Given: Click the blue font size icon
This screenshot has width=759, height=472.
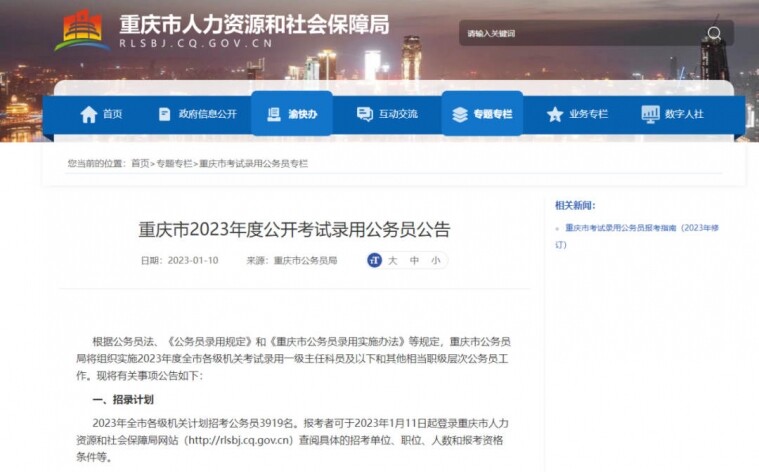Looking at the screenshot, I should click(374, 260).
